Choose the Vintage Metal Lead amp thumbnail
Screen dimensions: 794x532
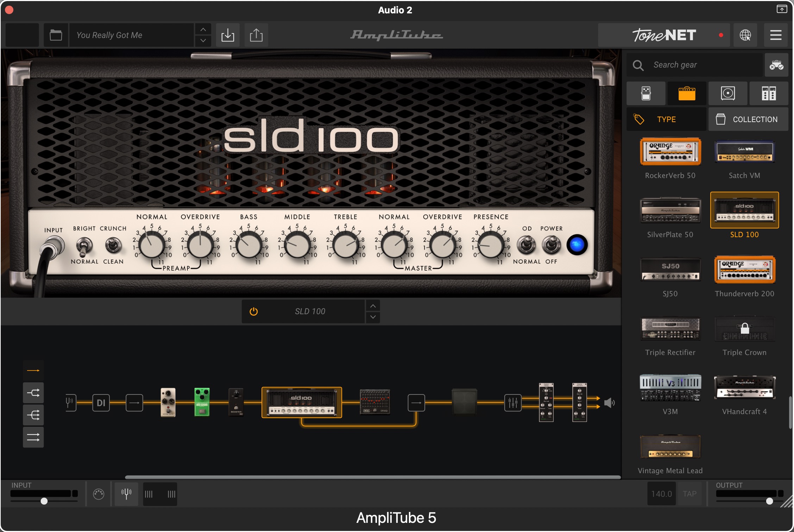pos(670,447)
